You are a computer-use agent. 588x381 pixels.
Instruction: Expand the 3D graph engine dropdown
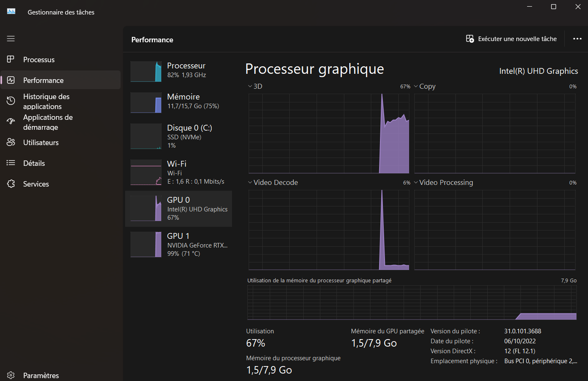click(250, 86)
